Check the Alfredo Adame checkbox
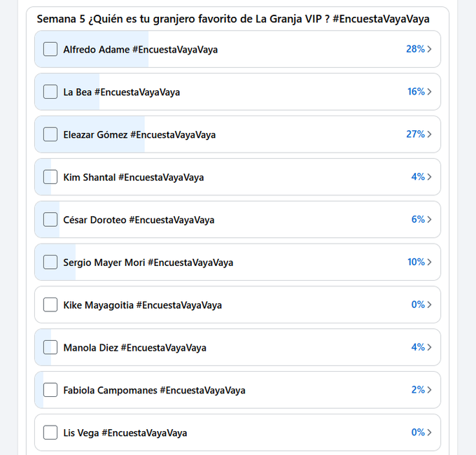476x455 pixels. pyautogui.click(x=50, y=49)
